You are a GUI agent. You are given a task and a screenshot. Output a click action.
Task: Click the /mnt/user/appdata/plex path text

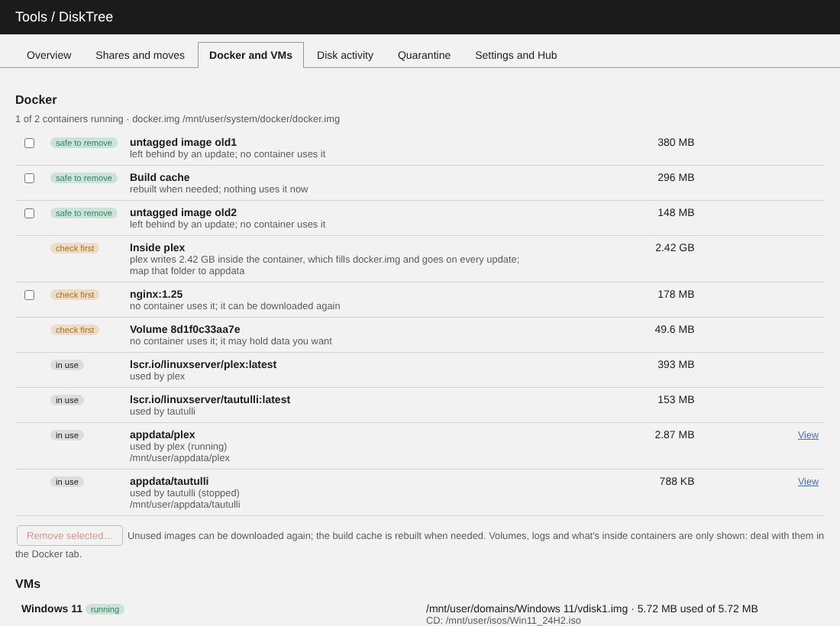[x=179, y=458]
